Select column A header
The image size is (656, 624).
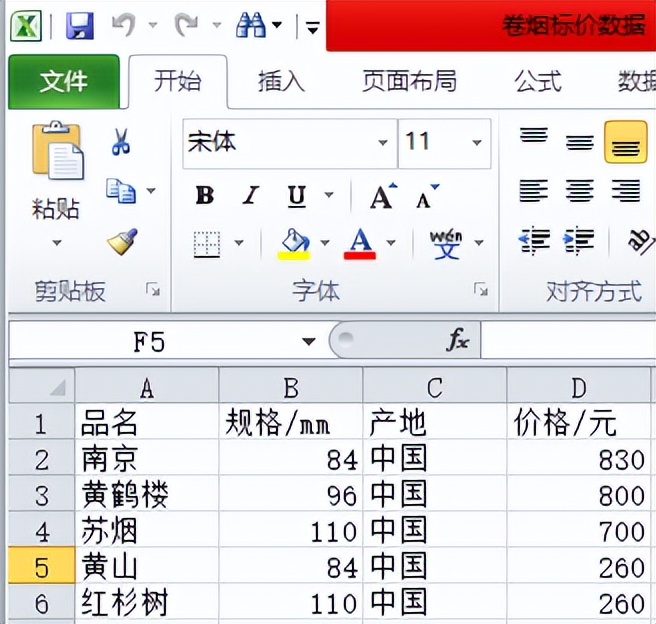147,387
